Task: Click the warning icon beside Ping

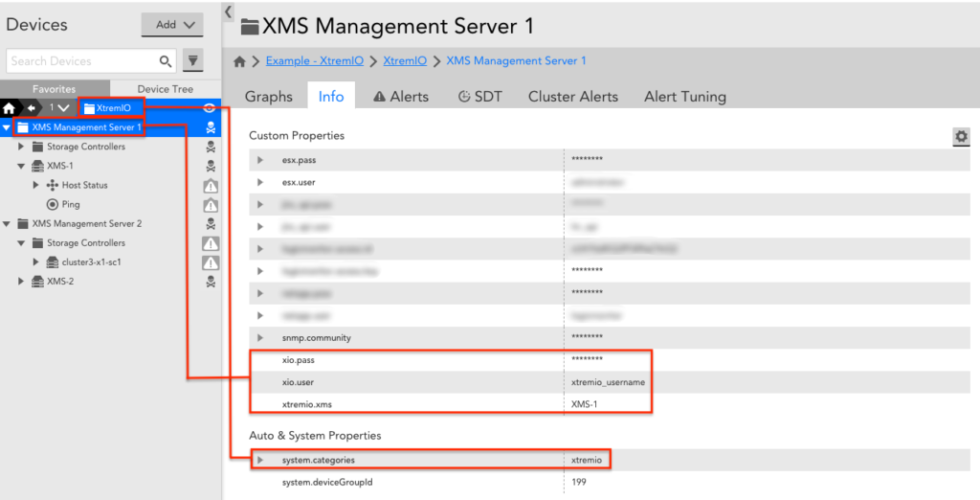Action: coord(211,205)
